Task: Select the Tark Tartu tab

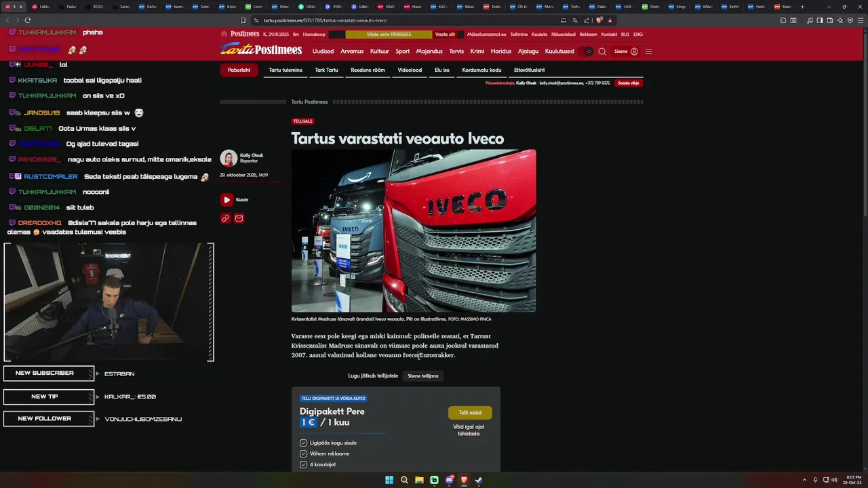Action: coord(326,70)
